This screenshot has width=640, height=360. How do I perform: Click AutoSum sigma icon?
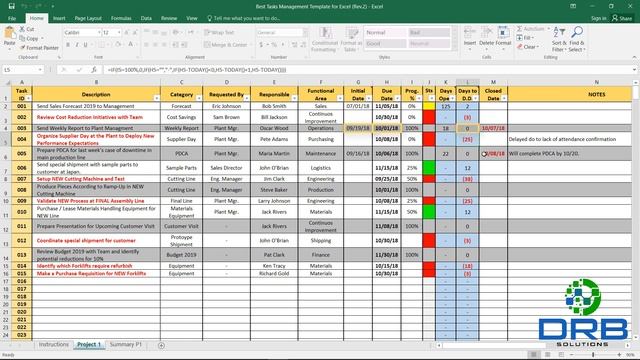coord(520,29)
